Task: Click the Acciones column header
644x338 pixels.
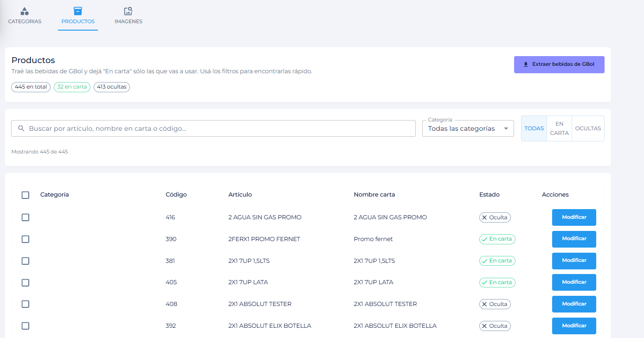Action: click(555, 195)
